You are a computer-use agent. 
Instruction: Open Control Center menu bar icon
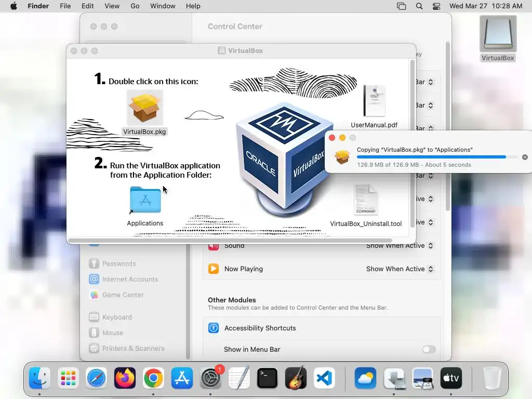click(436, 6)
